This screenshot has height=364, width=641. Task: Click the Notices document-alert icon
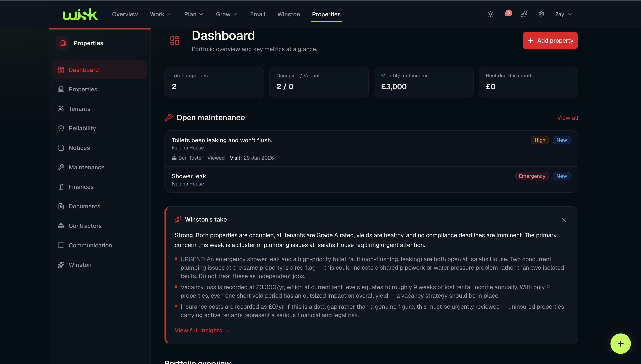61,148
